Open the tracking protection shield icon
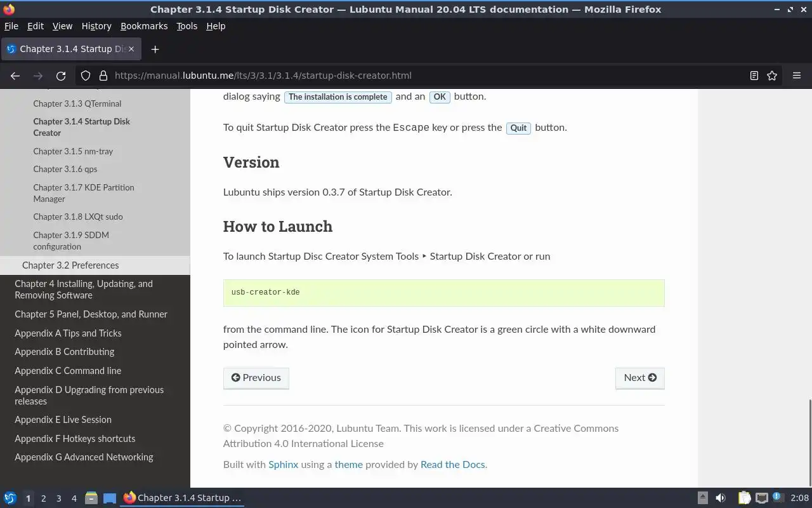The height and width of the screenshot is (508, 812). tap(86, 76)
